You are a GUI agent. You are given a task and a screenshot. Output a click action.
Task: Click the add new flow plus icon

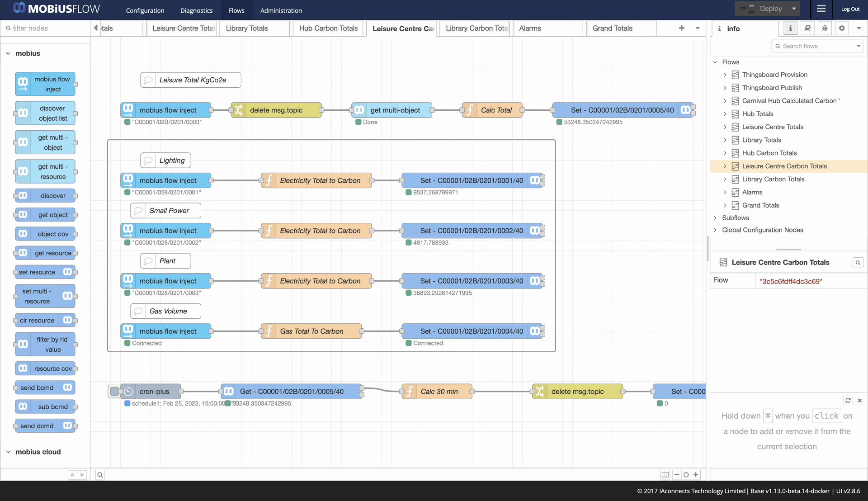pos(681,28)
